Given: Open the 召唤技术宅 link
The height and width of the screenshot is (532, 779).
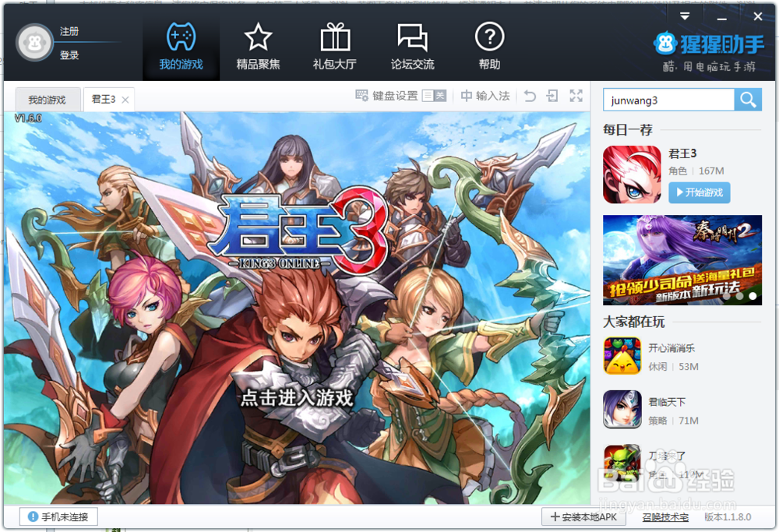Looking at the screenshot, I should pos(665,517).
